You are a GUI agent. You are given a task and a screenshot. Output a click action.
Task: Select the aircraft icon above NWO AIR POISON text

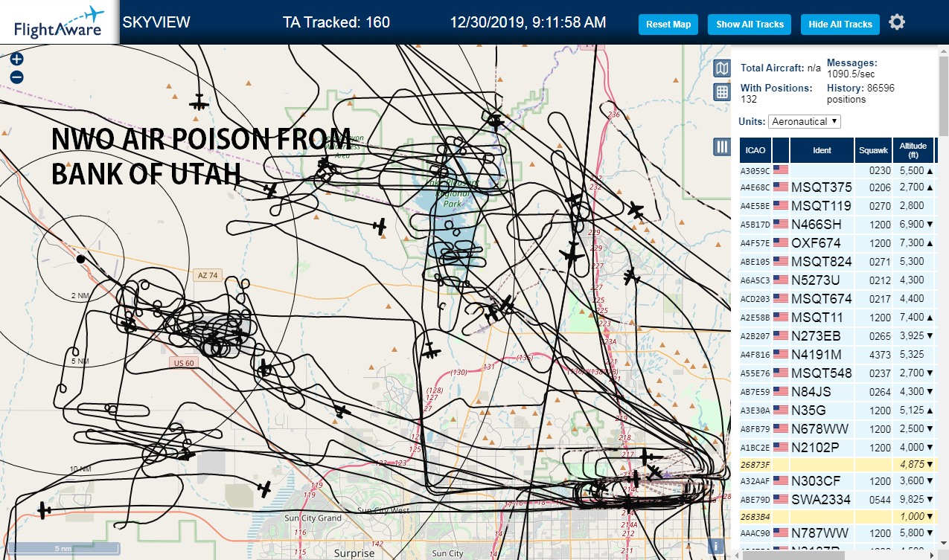(x=197, y=102)
